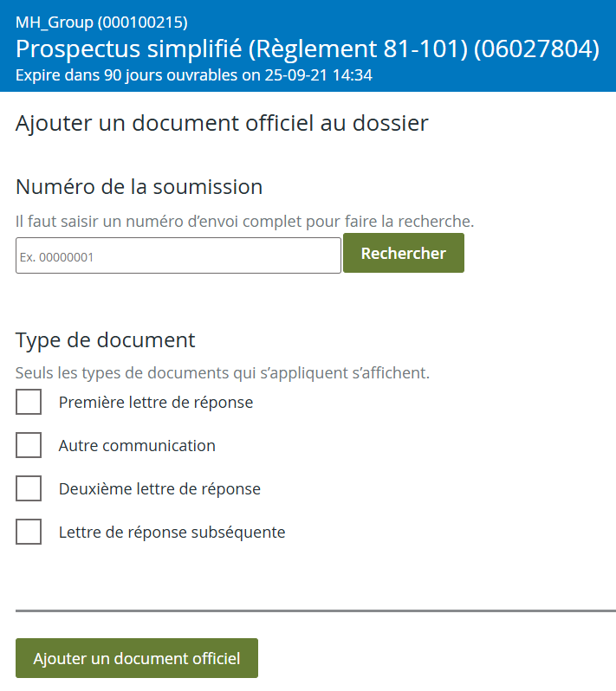Click the Première lettre de réponse label text

156,403
